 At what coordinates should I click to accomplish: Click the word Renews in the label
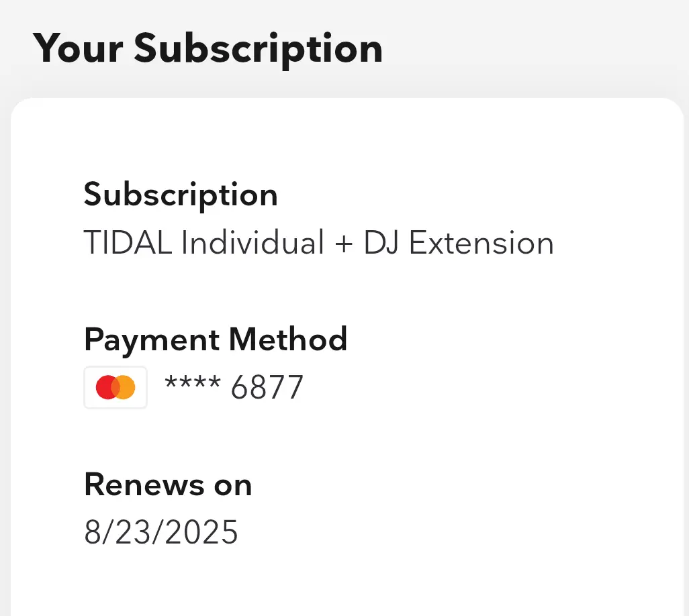coord(144,484)
